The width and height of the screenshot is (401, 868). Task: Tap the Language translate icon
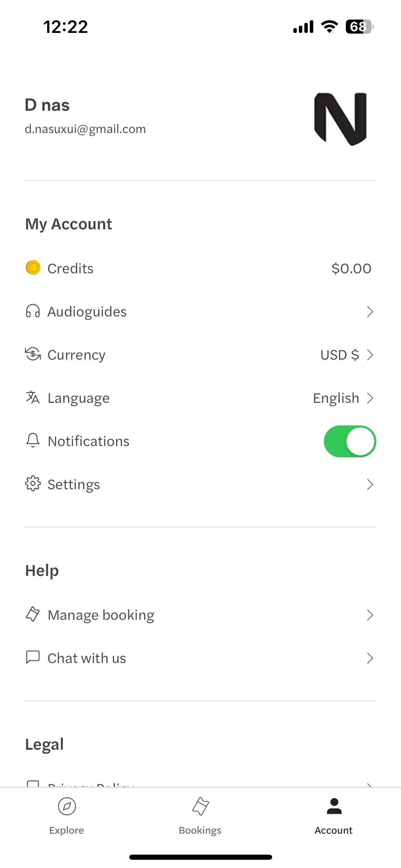[x=33, y=397]
